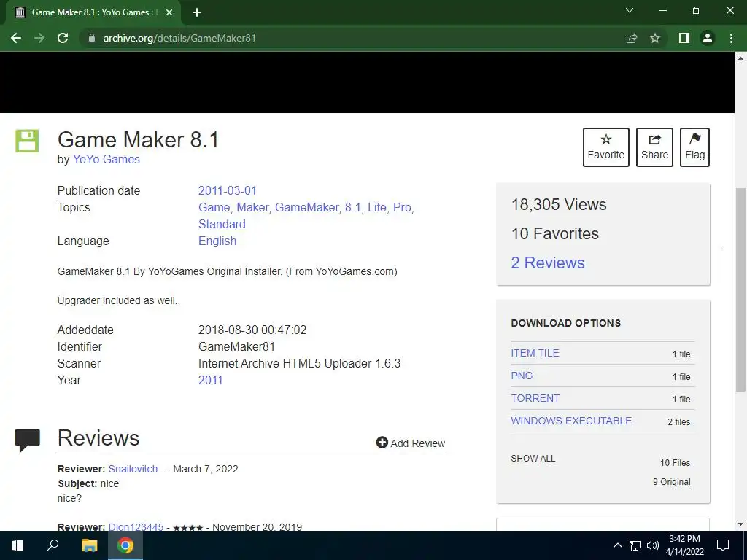Click the Flag button
Screen dimensions: 747x560
click(694, 147)
